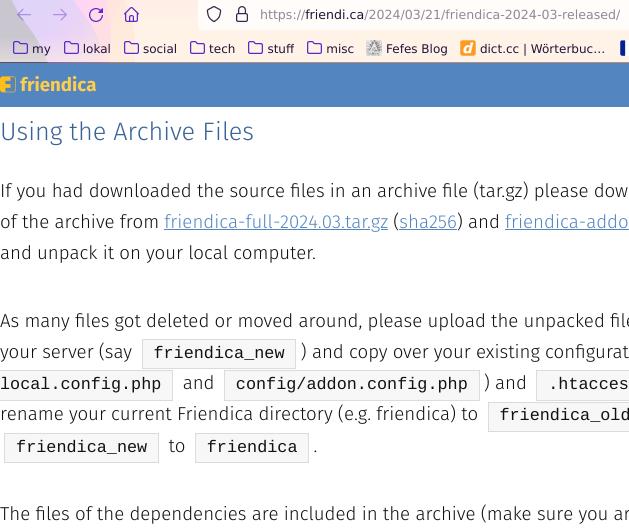629x530 pixels.
Task: Show site security padlock info
Action: tap(241, 15)
